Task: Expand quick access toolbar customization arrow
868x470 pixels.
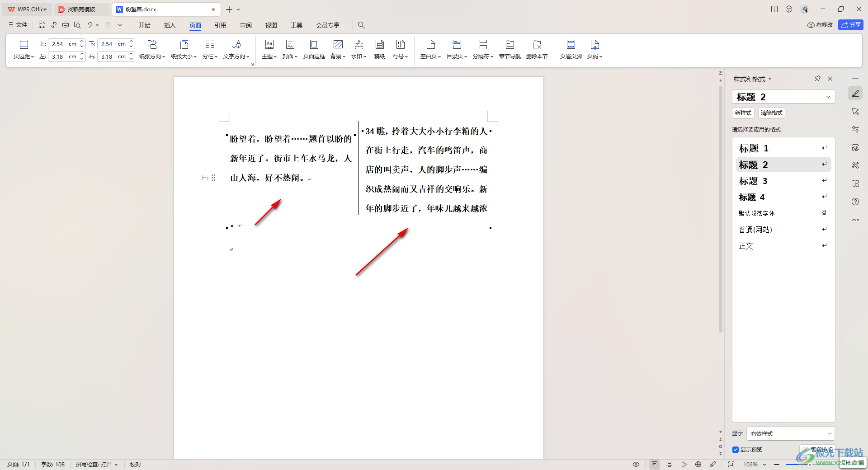Action: 120,25
